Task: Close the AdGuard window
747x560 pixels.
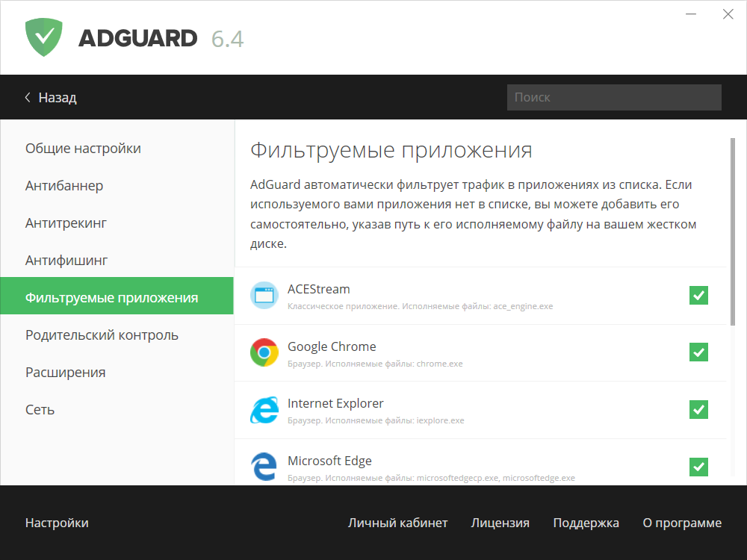Action: click(x=728, y=14)
